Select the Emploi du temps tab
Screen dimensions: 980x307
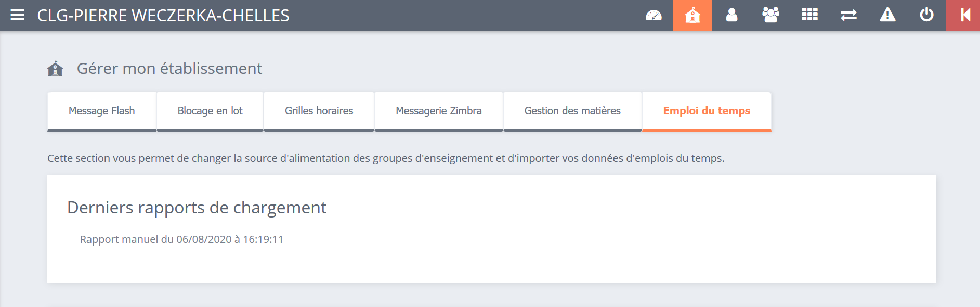click(707, 111)
